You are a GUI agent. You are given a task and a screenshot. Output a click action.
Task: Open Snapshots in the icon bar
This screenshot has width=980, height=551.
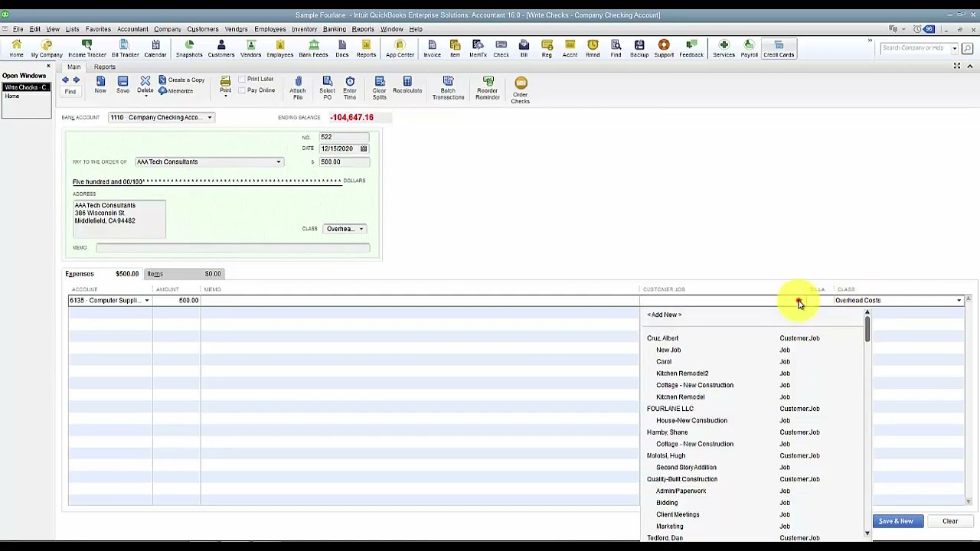(x=189, y=49)
